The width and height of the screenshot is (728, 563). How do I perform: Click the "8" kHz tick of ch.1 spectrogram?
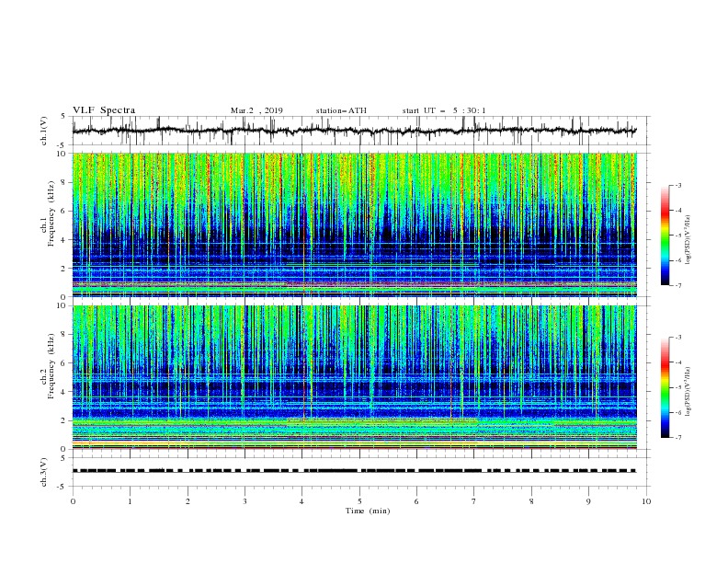[x=65, y=182]
